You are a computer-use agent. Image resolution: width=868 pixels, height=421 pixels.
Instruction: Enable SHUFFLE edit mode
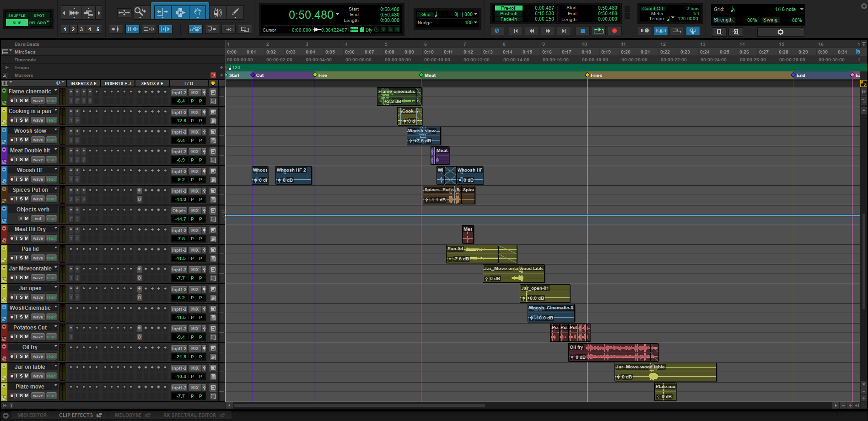pyautogui.click(x=17, y=16)
